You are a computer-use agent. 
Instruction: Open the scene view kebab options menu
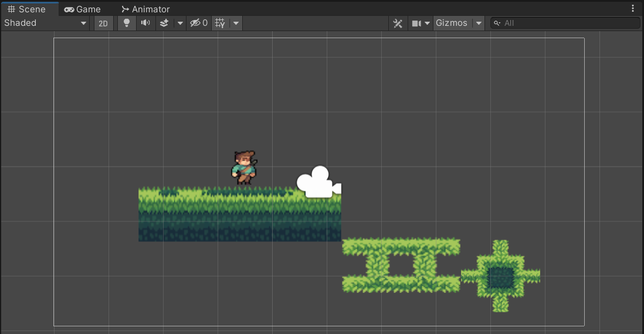(x=632, y=9)
